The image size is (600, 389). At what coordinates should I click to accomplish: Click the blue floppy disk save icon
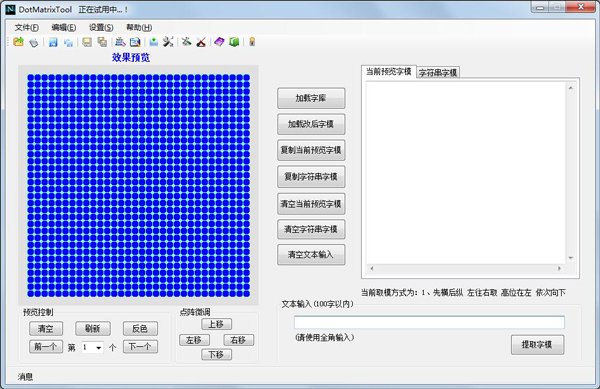(x=53, y=42)
